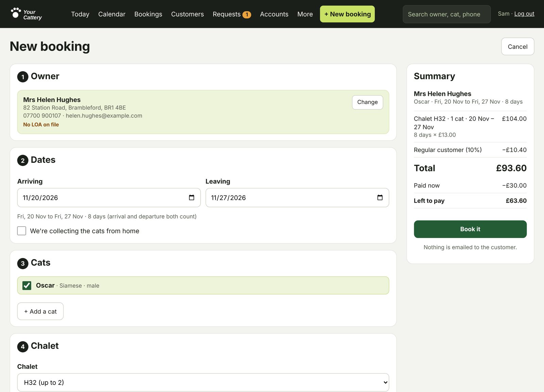Click the 8 days date range note under Dates
Screen dimensions: 544x392
coord(107,217)
